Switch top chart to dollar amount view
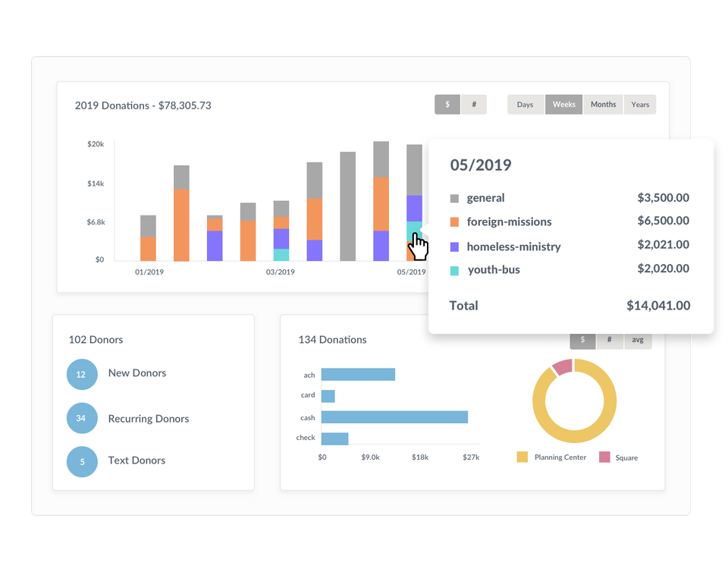Viewport: 728px width, 572px height. point(447,105)
